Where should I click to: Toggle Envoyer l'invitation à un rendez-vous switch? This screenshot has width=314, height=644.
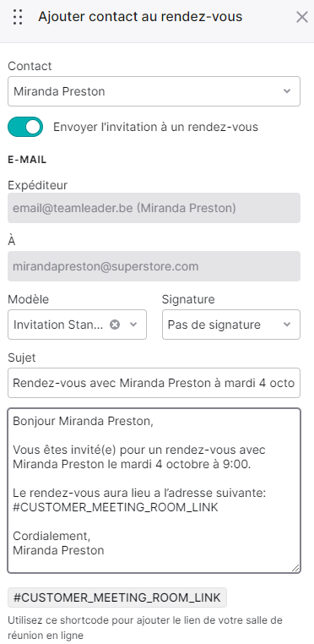coord(25,127)
